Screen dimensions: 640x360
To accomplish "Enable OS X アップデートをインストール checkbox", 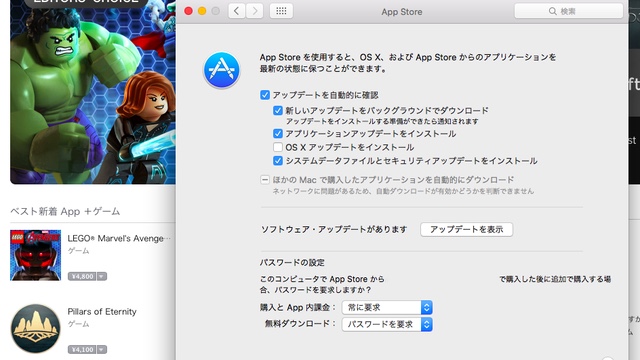I will coord(278,147).
